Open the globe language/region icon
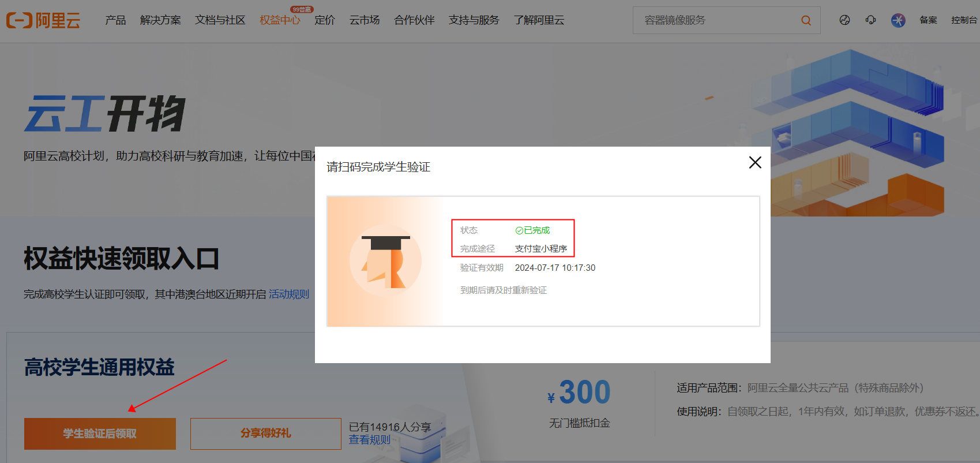The height and width of the screenshot is (463, 980). tap(844, 20)
